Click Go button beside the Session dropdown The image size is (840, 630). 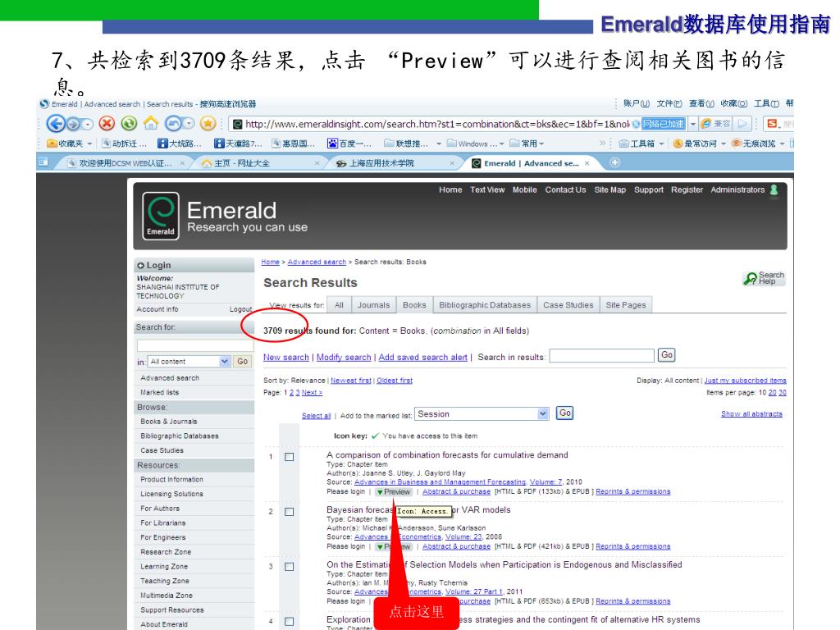coord(564,413)
